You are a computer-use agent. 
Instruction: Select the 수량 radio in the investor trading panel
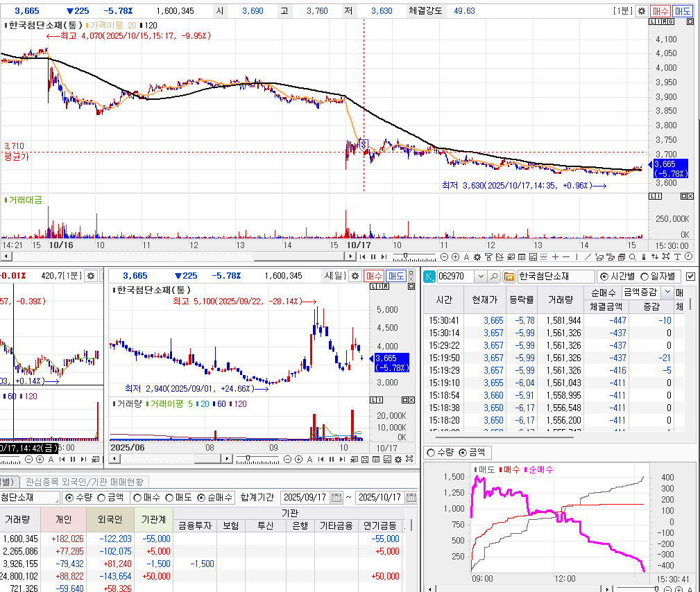coord(69,498)
